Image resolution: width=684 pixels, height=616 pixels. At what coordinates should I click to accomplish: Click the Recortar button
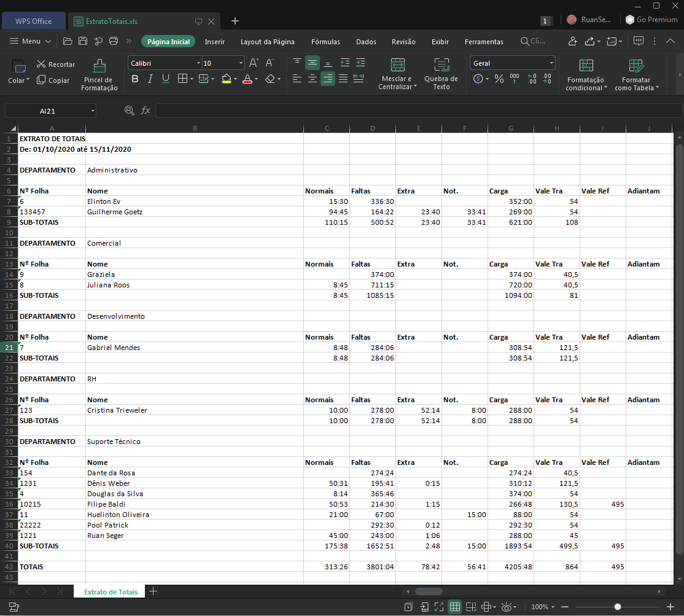point(56,64)
